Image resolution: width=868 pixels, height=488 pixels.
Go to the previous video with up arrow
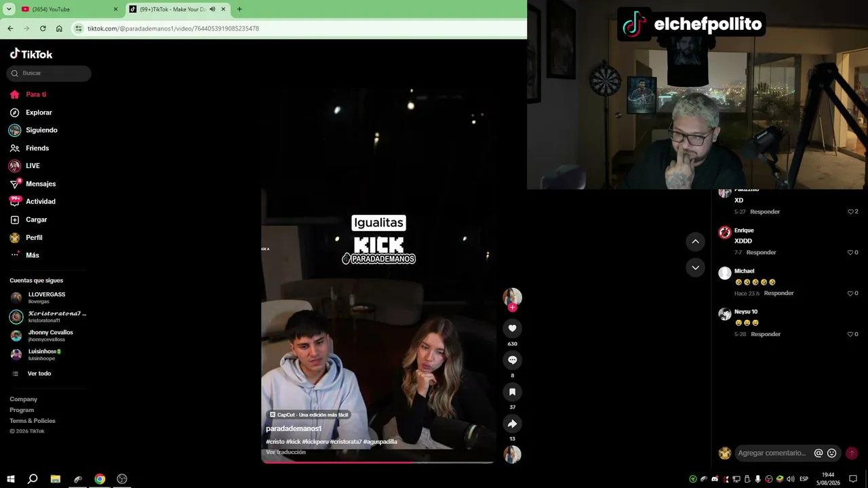coord(695,241)
